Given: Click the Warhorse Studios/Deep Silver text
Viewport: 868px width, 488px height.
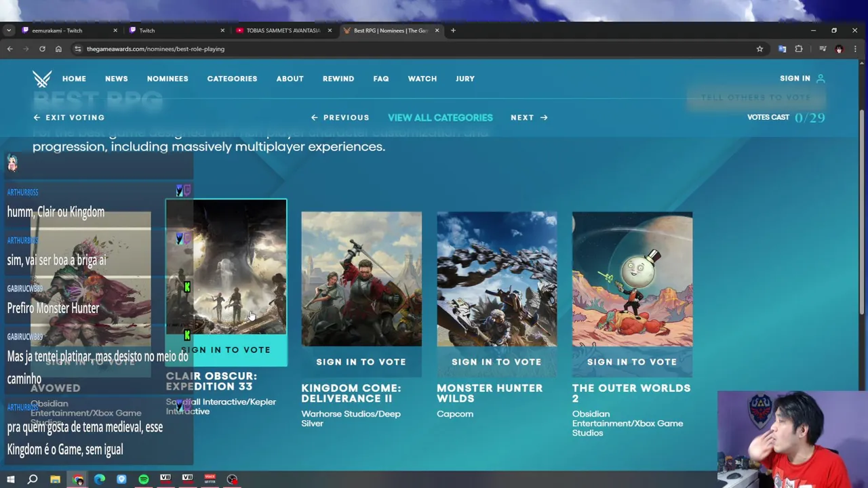Looking at the screenshot, I should coord(351,418).
